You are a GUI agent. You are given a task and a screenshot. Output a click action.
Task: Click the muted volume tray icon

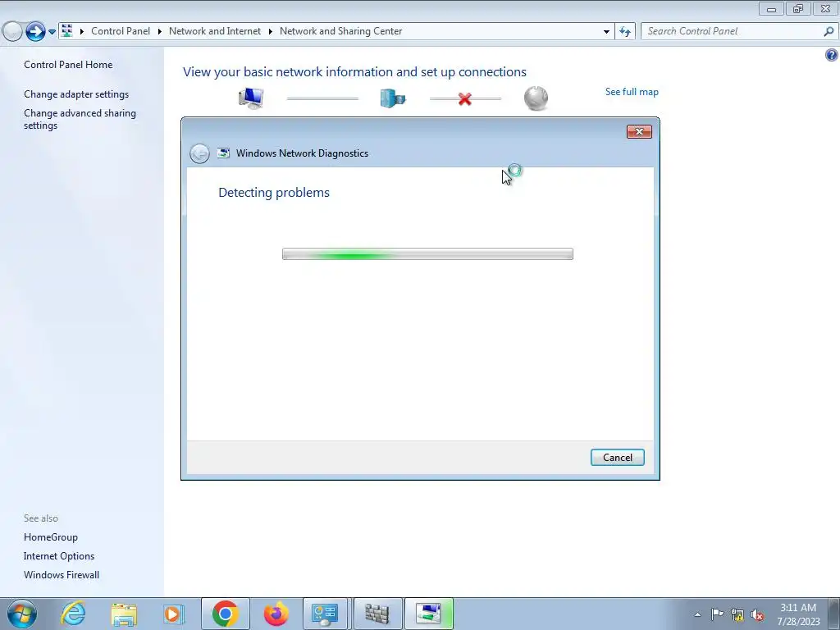[x=757, y=615]
